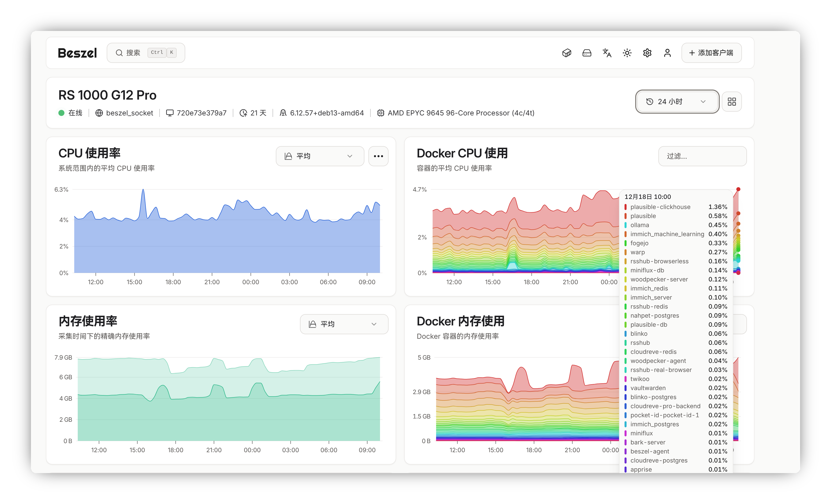Click the beszel_socket globe icon

99,113
